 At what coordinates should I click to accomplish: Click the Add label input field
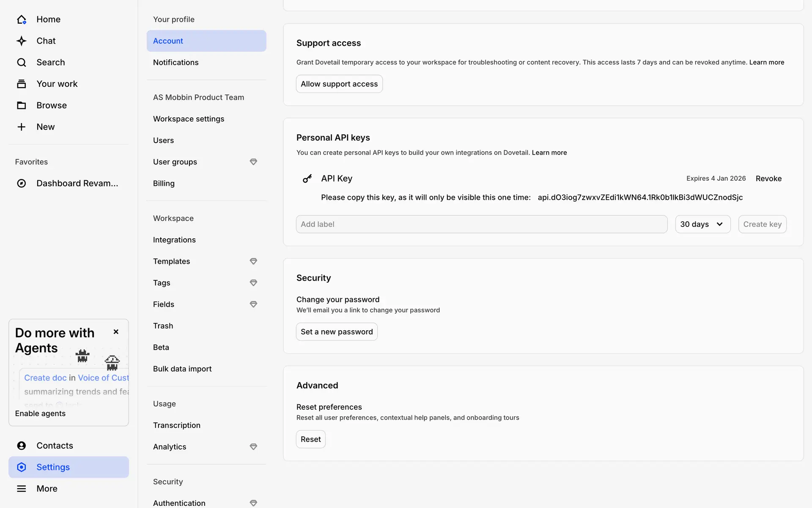481,224
